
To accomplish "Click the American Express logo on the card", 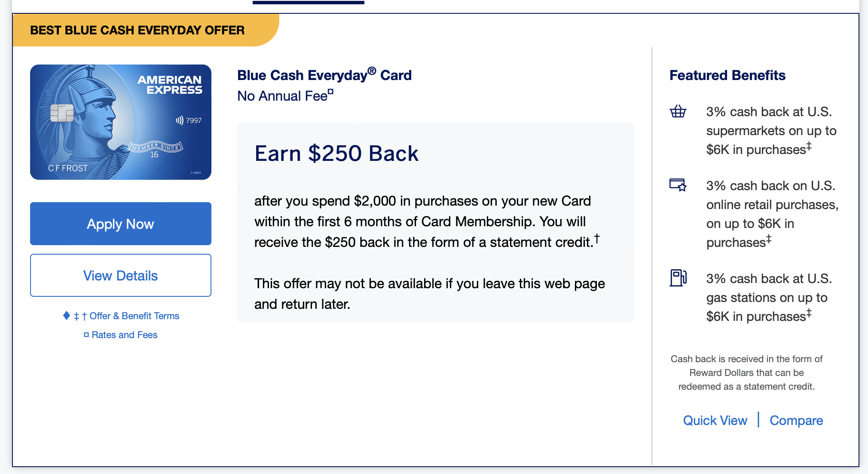I will (170, 85).
